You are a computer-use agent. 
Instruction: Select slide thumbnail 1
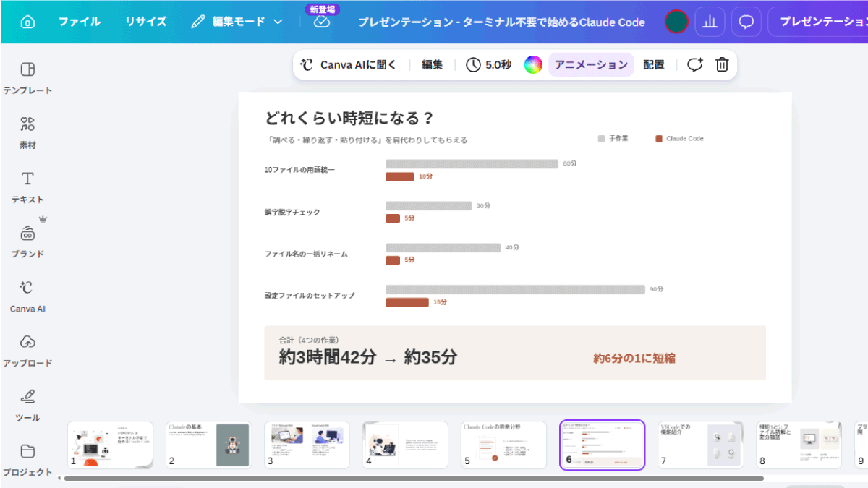point(110,445)
